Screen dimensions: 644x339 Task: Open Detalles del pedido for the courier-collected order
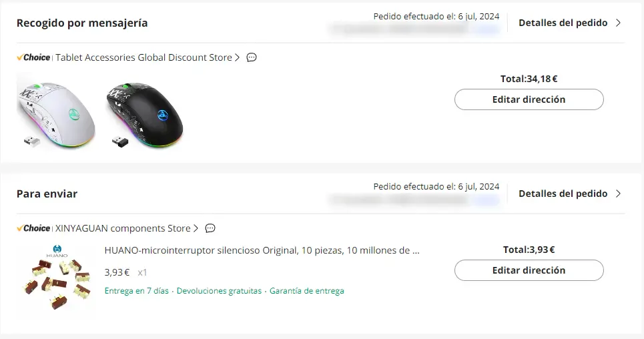coord(563,23)
